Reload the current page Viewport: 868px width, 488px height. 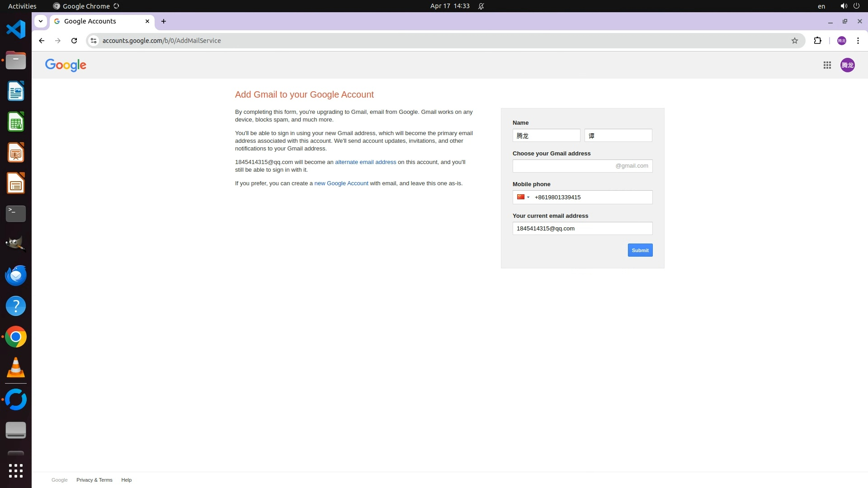pyautogui.click(x=74, y=41)
